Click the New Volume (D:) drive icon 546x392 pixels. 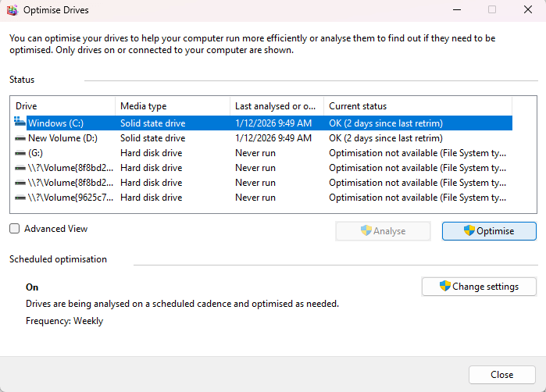[x=20, y=138]
